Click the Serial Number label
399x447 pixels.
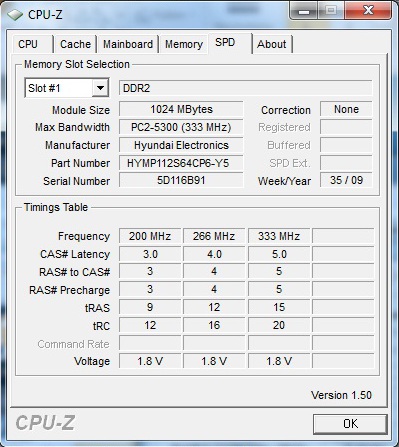(x=76, y=181)
